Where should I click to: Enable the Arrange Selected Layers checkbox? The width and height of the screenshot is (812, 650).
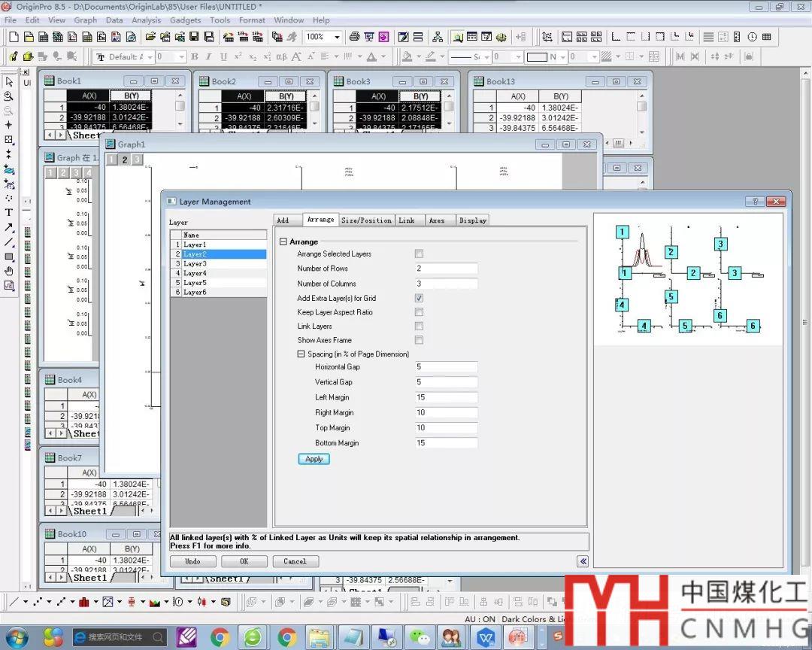419,254
